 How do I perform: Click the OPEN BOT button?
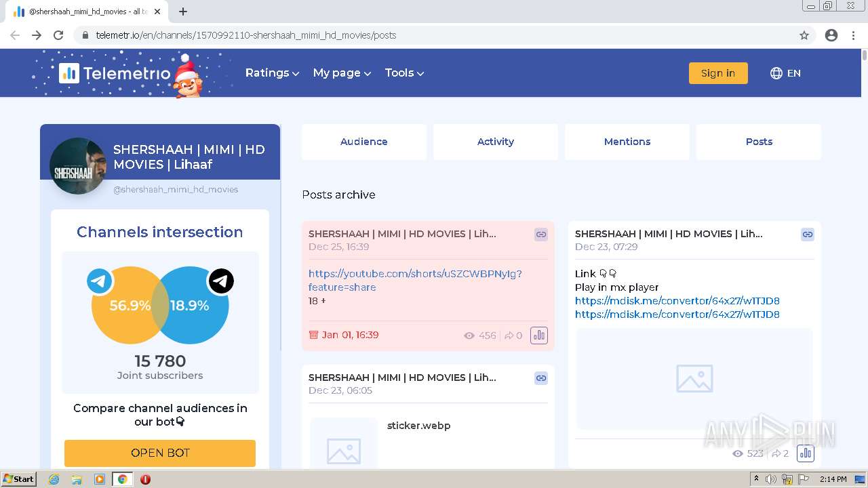pos(160,453)
